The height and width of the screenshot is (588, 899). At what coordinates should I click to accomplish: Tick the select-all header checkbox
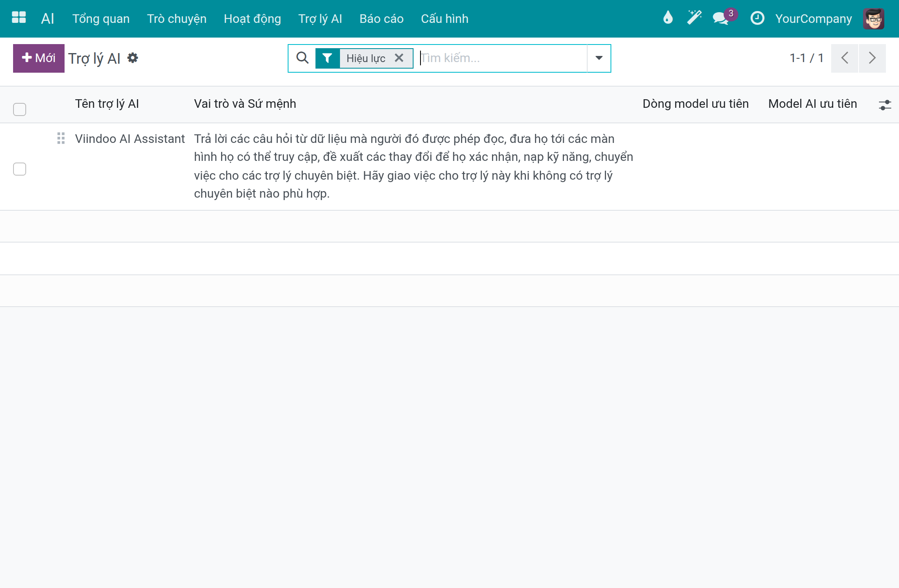tap(20, 109)
